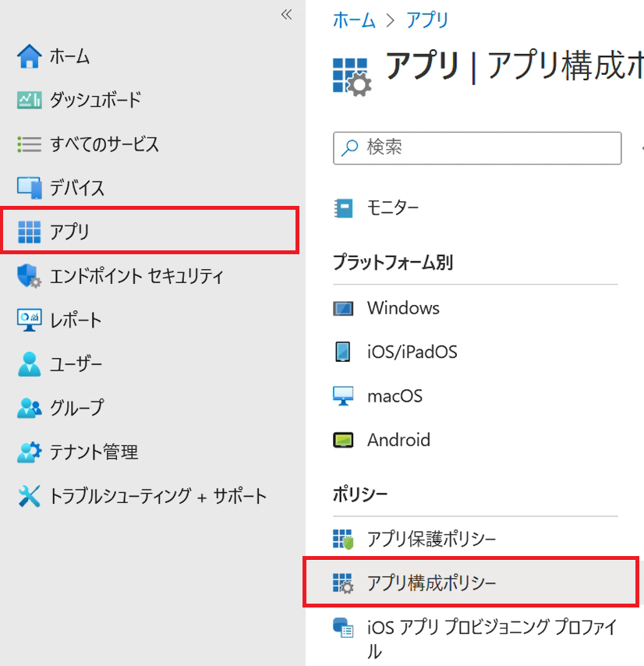The width and height of the screenshot is (644, 666).
Task: Click the Windows platform icon
Action: (343, 308)
